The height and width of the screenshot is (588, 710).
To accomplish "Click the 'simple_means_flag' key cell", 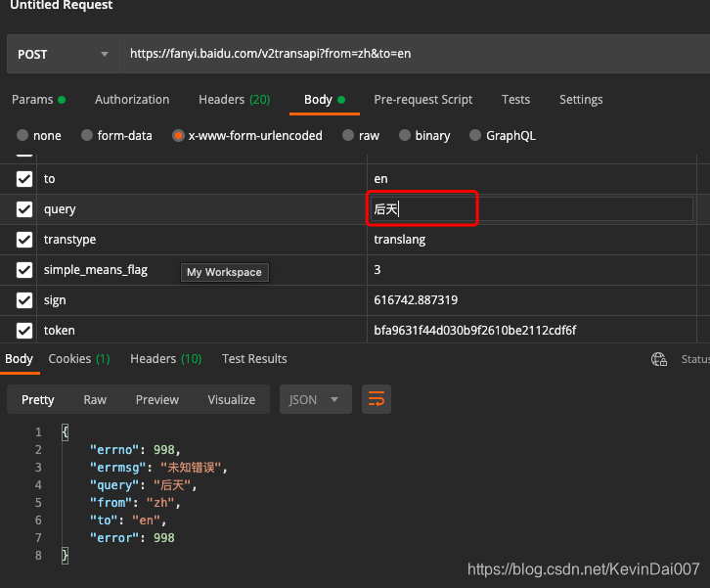I will point(202,270).
